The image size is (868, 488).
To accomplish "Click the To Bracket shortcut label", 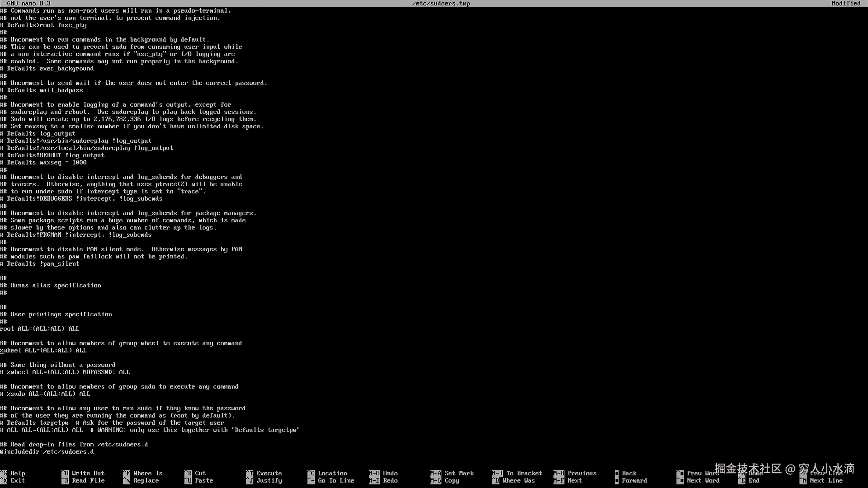I will point(524,473).
